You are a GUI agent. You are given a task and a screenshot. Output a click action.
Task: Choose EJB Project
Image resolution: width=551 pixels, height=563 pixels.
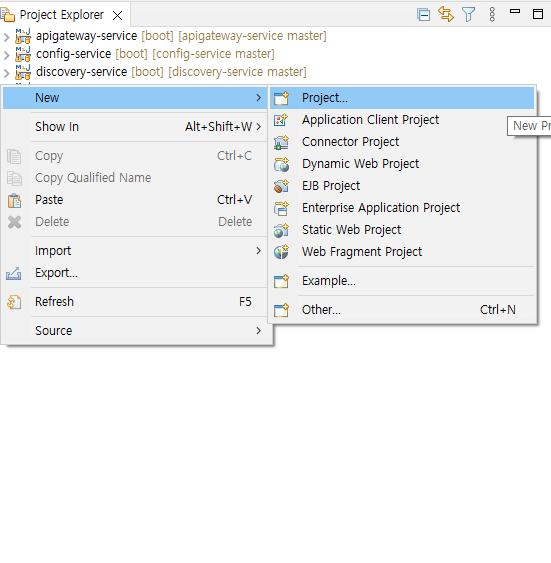402,186
